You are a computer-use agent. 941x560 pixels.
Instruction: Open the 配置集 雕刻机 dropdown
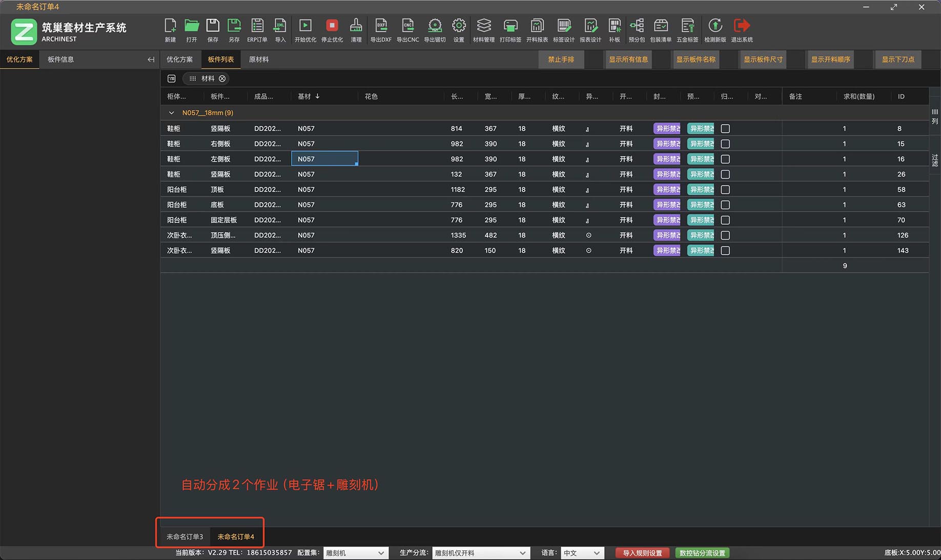click(x=355, y=553)
